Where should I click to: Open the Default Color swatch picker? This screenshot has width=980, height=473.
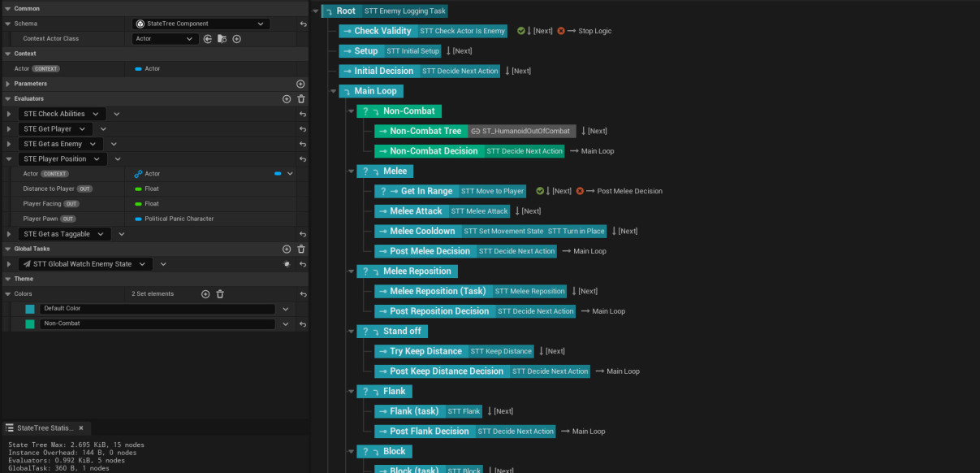point(30,309)
